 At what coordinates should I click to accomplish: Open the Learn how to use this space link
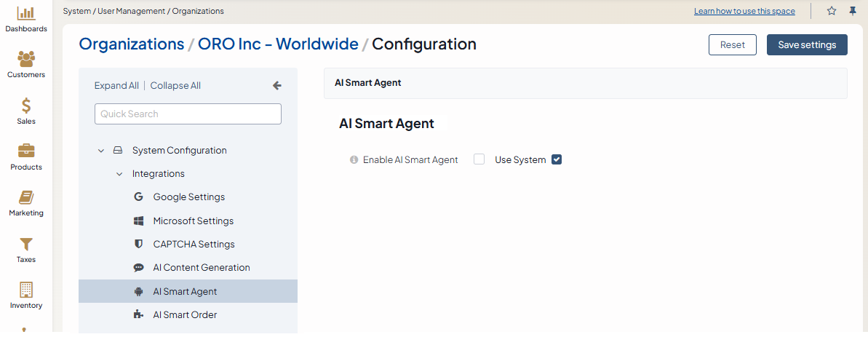pos(744,11)
